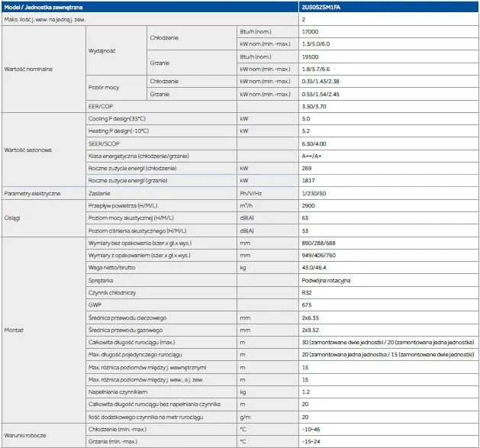Select power draw value 0.35/1.43/2.38
The height and width of the screenshot is (448, 480).
coord(321,82)
